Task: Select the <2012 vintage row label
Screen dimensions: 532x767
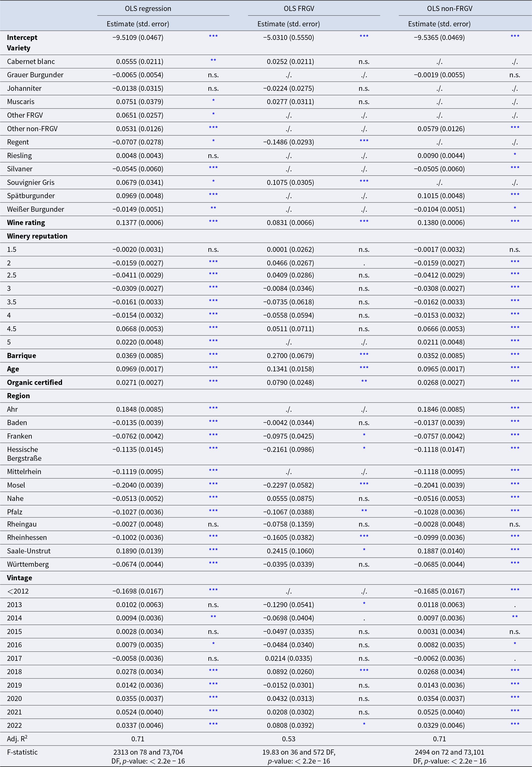Action: [x=18, y=591]
